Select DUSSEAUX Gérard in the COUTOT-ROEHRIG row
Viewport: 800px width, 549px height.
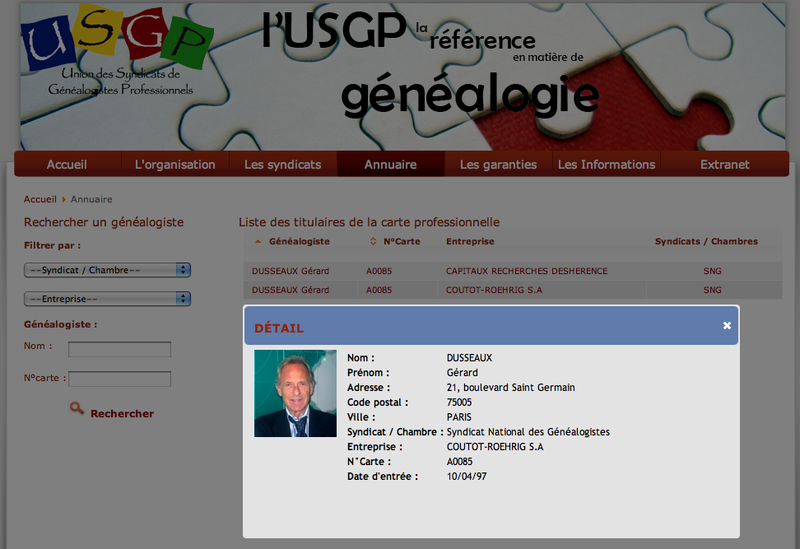click(290, 290)
